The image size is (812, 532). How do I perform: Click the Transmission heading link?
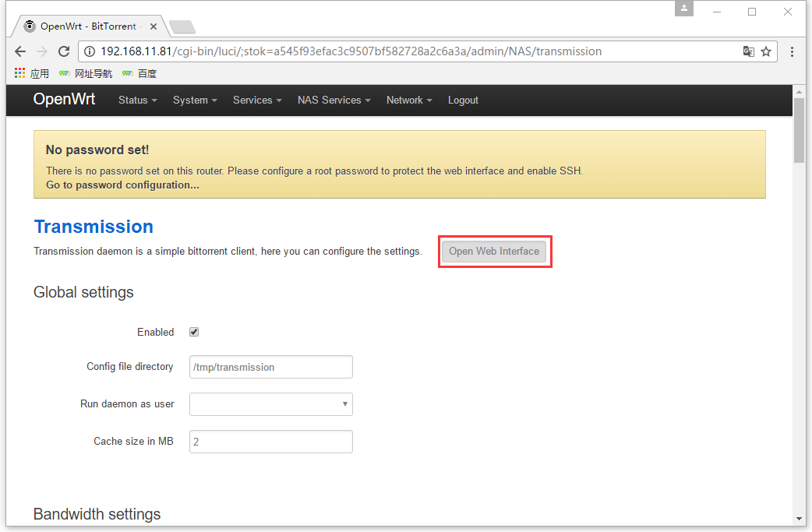(x=94, y=227)
